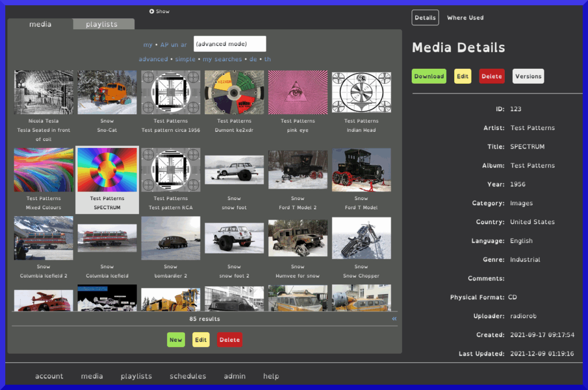Click the Delete button below the media grid
588x390 pixels.
(x=229, y=340)
